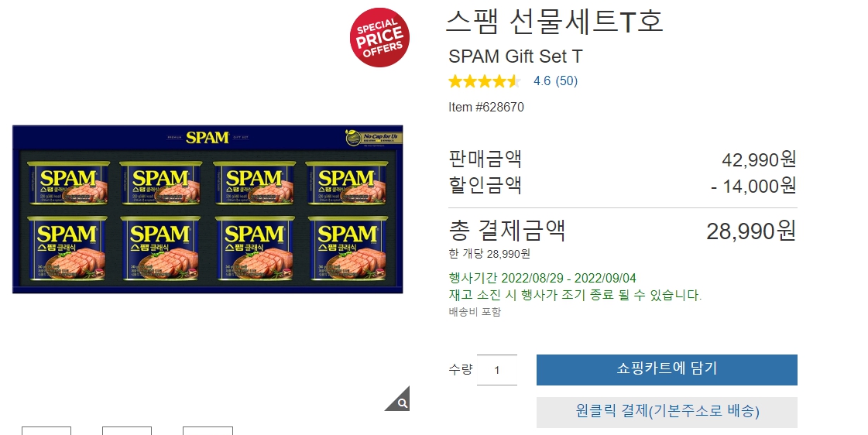Click the 행사기간 2022/08/29 - 2022/09/04 promotion text

(x=542, y=278)
